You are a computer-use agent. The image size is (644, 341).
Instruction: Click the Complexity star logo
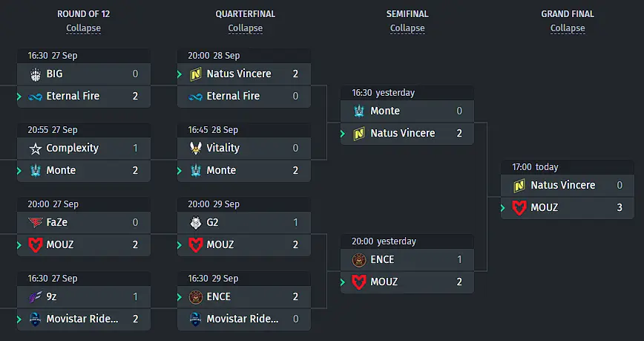tap(36, 149)
